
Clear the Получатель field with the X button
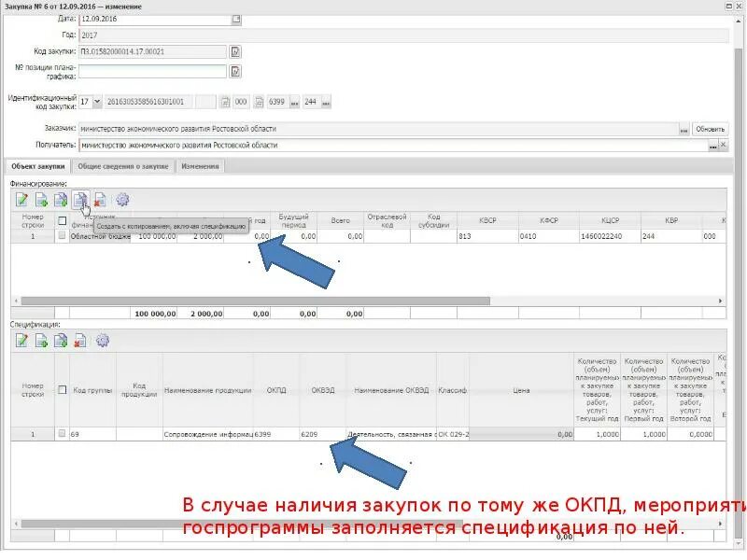(x=723, y=145)
